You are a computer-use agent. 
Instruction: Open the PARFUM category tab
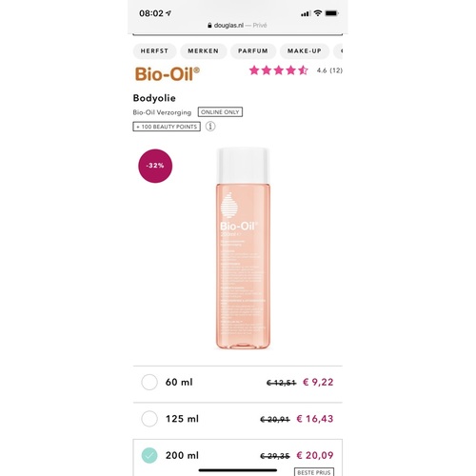pyautogui.click(x=253, y=51)
